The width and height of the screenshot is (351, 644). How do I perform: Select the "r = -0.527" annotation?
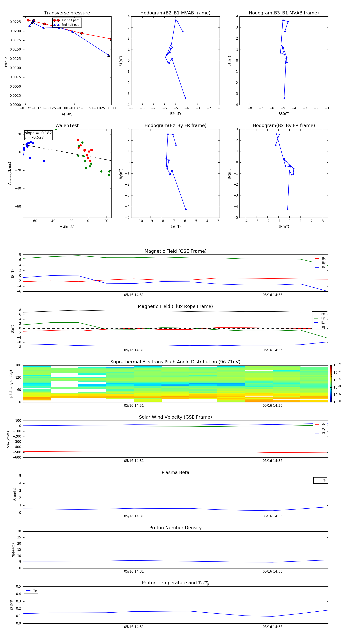coord(35,137)
